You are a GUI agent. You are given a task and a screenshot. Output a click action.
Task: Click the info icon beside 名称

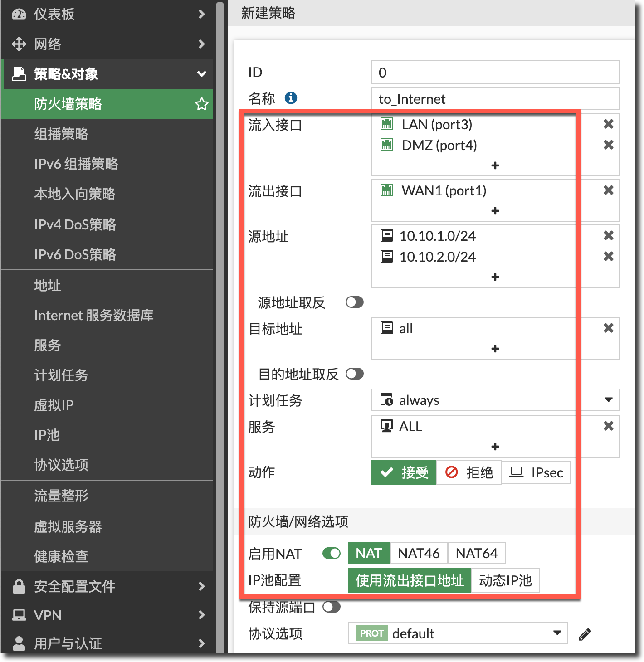[x=291, y=98]
